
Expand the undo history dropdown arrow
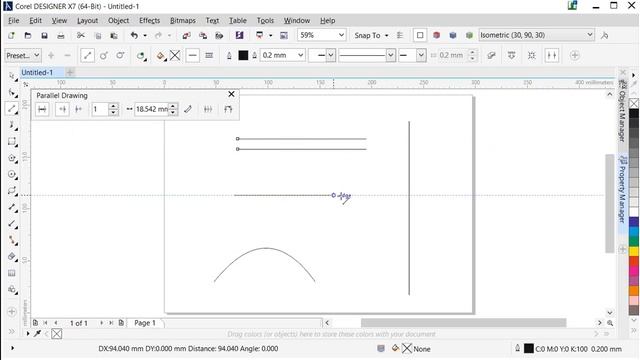click(x=144, y=36)
